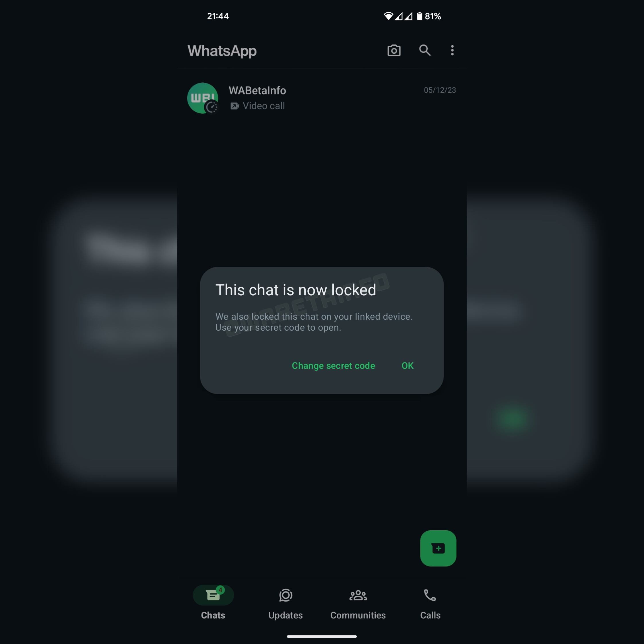Tap the battery 81% status indicator

(429, 16)
